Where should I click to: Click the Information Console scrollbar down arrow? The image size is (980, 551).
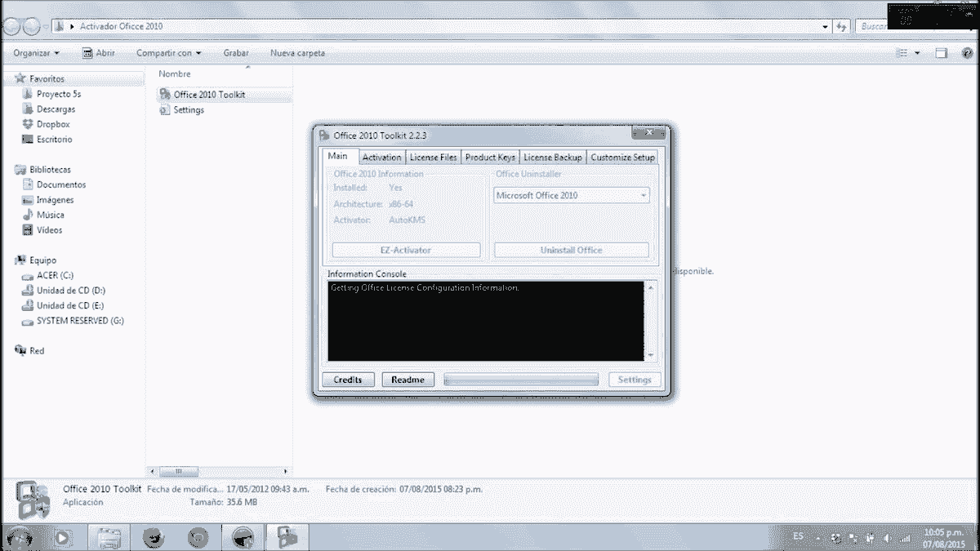[x=651, y=356]
